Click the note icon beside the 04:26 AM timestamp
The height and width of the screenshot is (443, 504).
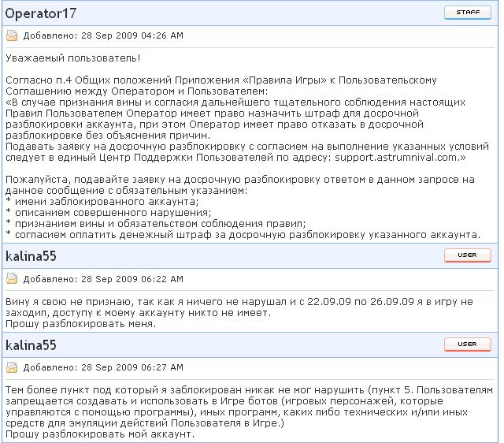click(x=12, y=35)
